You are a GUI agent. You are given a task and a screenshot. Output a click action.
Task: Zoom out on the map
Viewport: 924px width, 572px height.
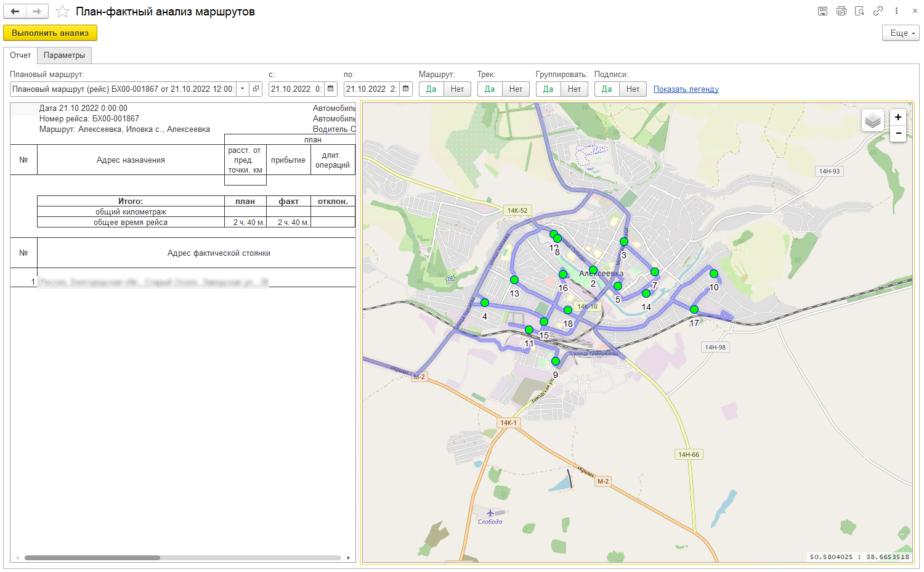(898, 133)
